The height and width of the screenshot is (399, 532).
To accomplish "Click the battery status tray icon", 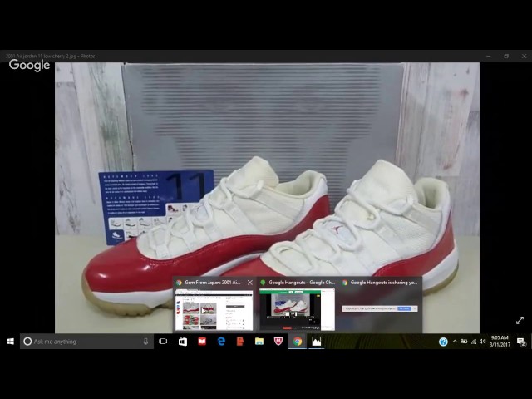I will [x=464, y=342].
